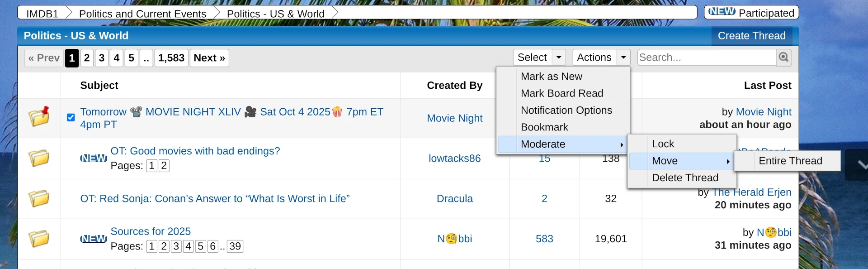Click the search magnifier icon

[x=783, y=58]
